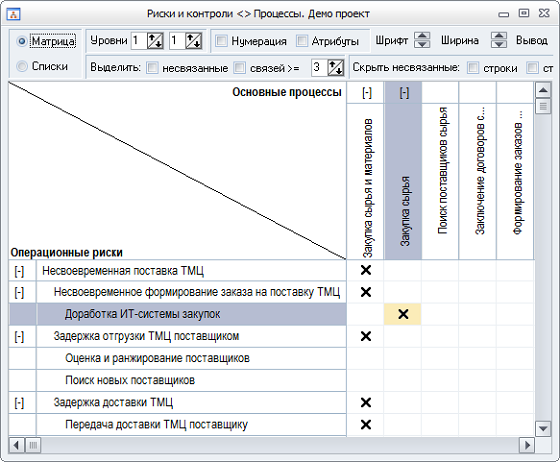Collapse the highlighted Закупка сырья column
This screenshot has height=462, width=560.
(x=404, y=93)
